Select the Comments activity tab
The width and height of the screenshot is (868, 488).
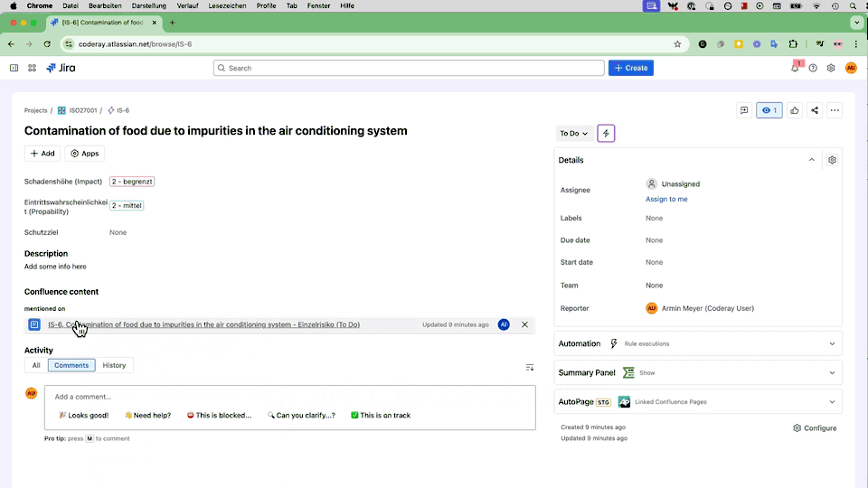point(71,365)
